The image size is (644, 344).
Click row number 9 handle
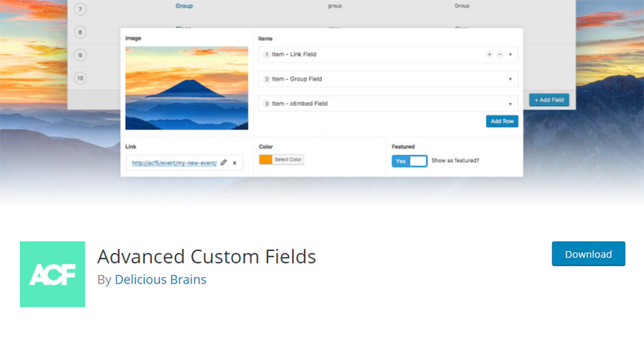[x=80, y=55]
